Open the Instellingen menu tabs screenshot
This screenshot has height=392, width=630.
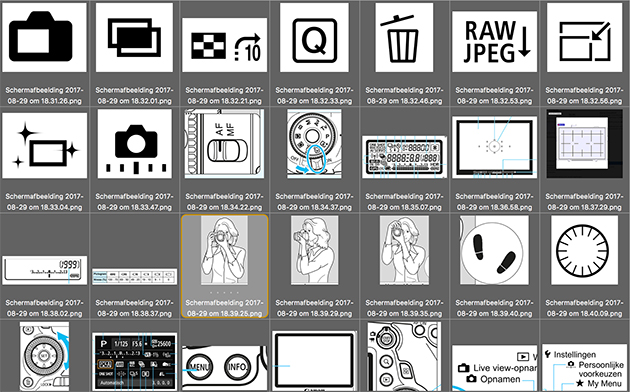(584, 367)
